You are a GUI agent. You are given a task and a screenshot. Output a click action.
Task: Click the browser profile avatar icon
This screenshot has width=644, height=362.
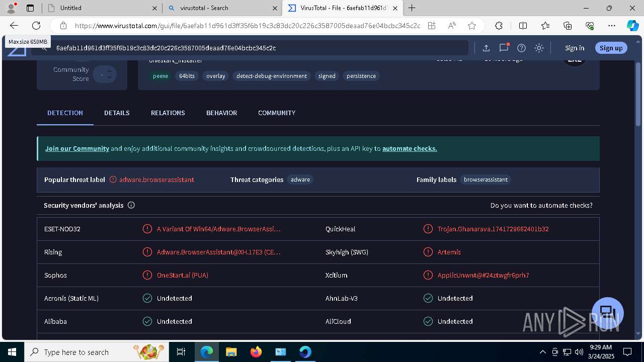pyautogui.click(x=11, y=8)
